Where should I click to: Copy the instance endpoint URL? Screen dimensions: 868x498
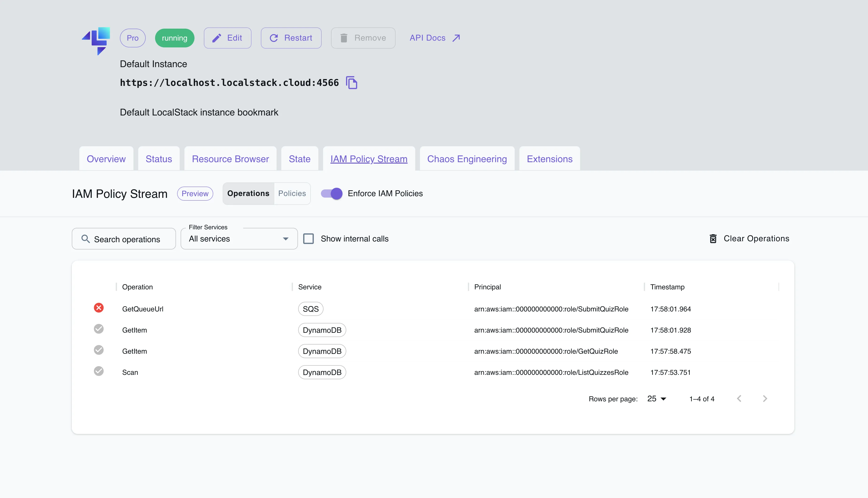coord(351,83)
